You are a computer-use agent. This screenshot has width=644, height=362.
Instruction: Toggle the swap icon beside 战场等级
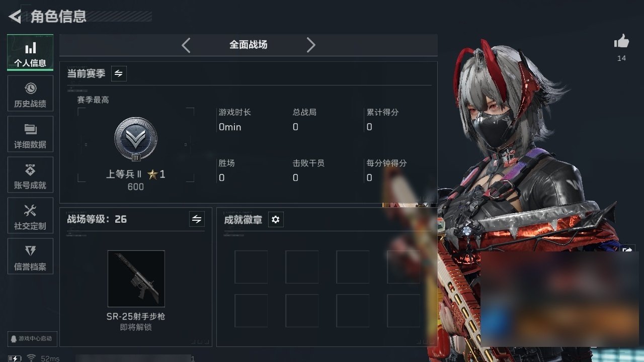tap(197, 219)
